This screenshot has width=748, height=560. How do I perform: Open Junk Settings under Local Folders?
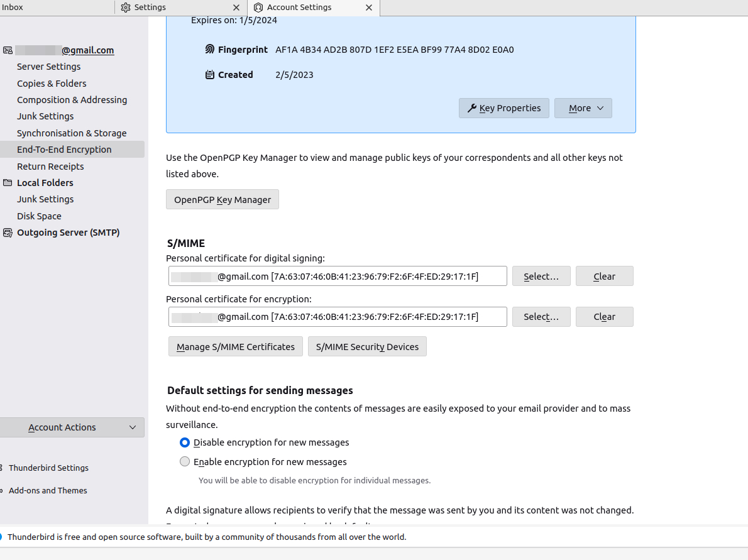click(x=45, y=199)
